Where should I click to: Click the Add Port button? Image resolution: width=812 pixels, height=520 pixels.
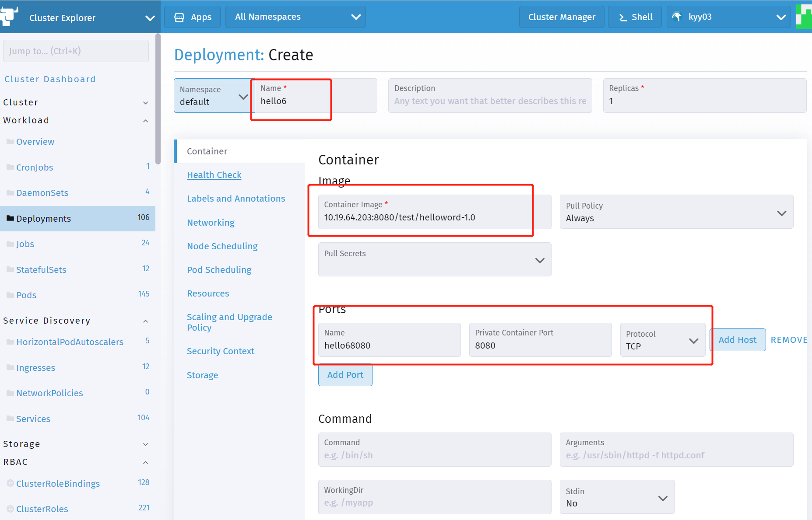tap(345, 375)
